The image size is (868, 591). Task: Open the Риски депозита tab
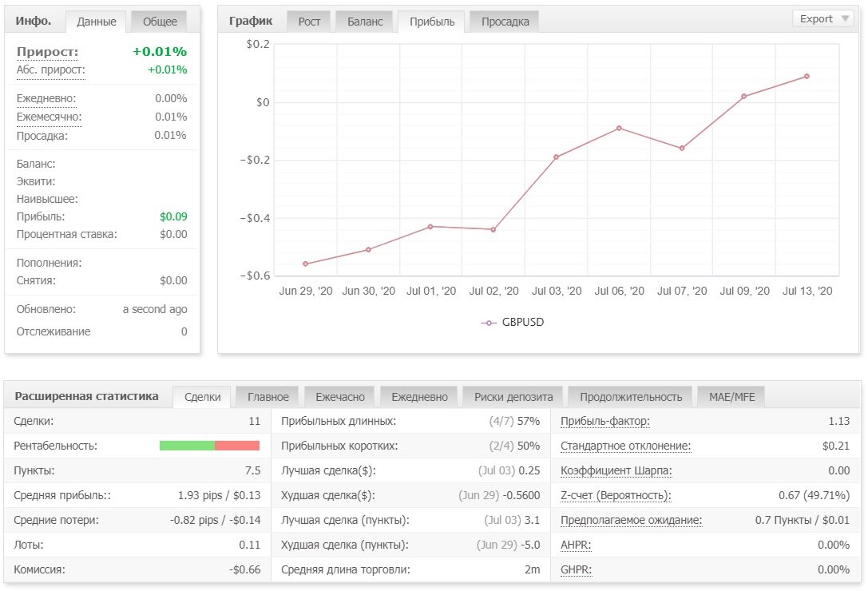click(x=513, y=397)
